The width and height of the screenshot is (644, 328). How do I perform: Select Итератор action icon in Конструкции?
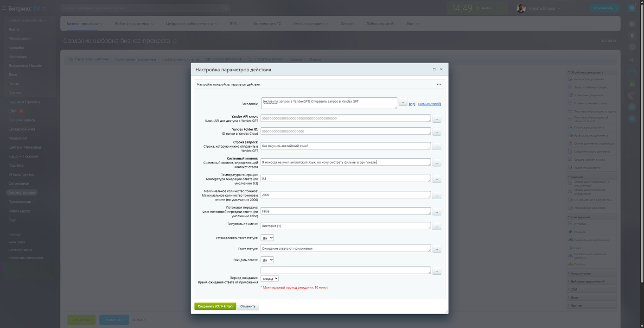coord(571,224)
